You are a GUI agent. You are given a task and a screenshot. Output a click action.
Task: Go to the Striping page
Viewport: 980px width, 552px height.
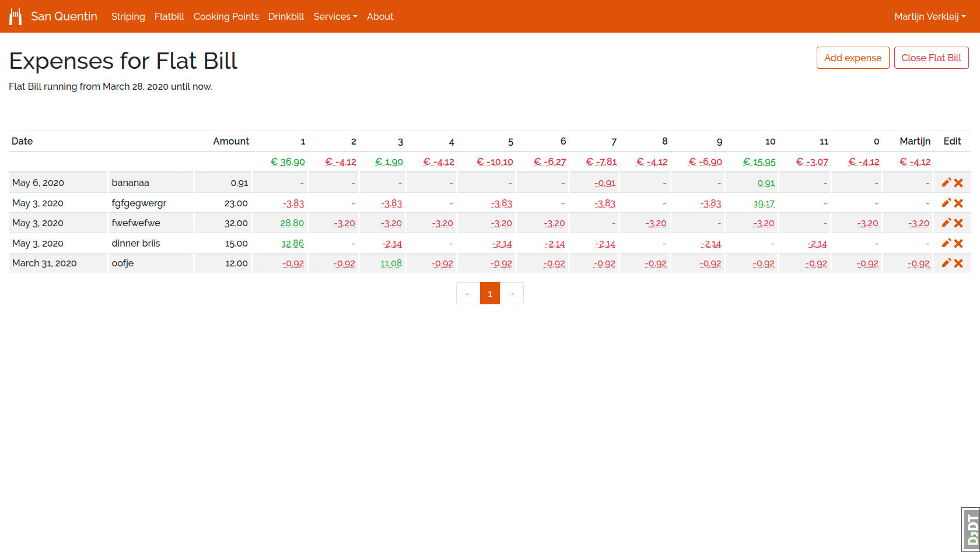(128, 16)
